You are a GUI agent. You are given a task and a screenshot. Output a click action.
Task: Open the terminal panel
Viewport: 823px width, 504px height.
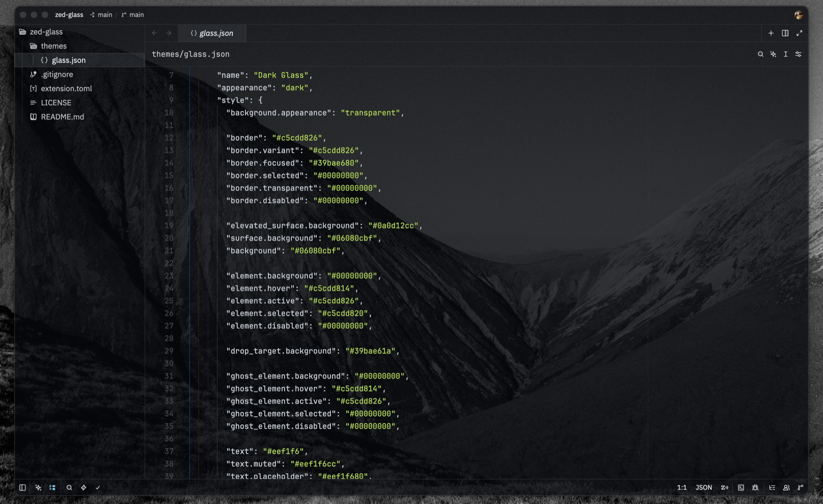point(741,488)
